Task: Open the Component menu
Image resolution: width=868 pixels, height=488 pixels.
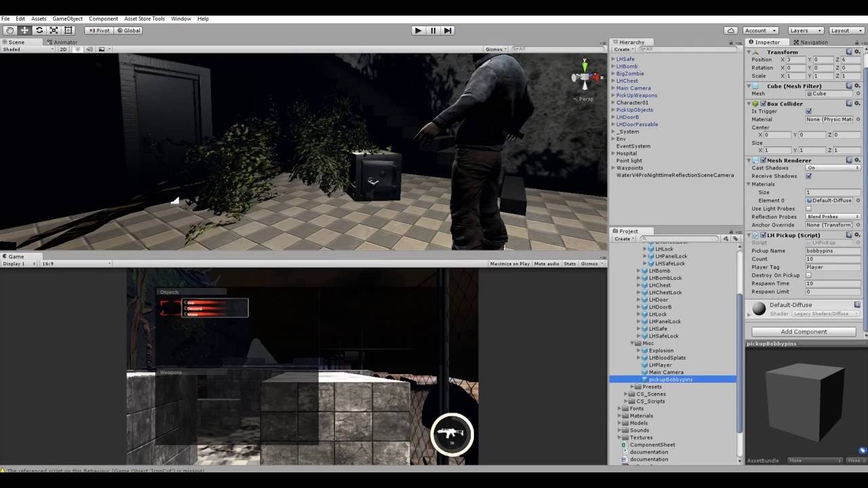Action: click(103, 18)
